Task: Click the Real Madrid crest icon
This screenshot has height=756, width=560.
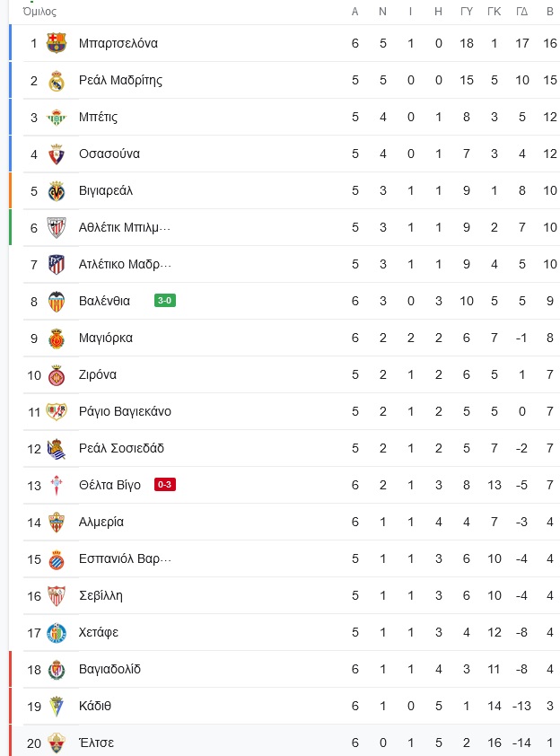Action: (57, 80)
